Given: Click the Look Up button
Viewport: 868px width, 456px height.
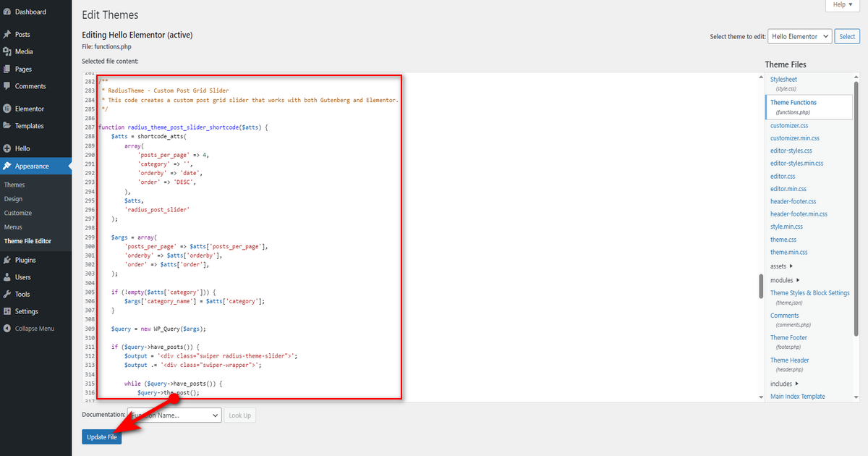Looking at the screenshot, I should point(239,415).
